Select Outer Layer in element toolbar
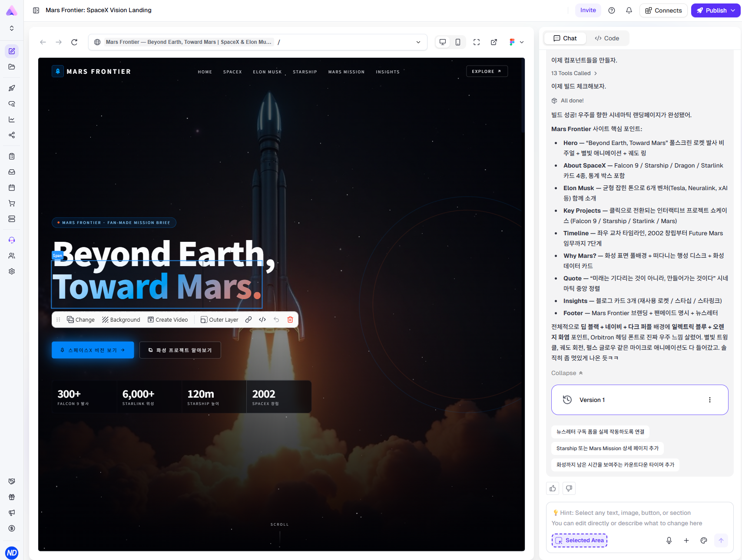The image size is (742, 560). tap(219, 320)
